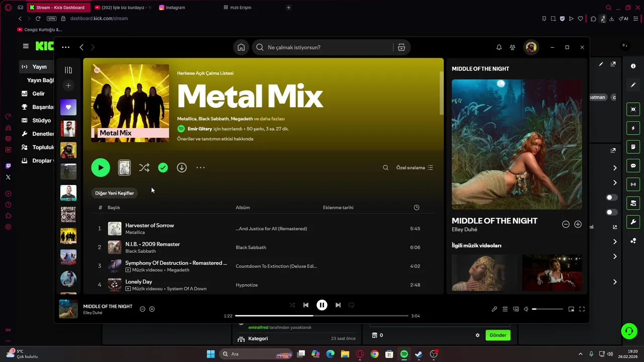Hide track via minus icon in side panel
The width and height of the screenshot is (644, 362).
(566, 224)
